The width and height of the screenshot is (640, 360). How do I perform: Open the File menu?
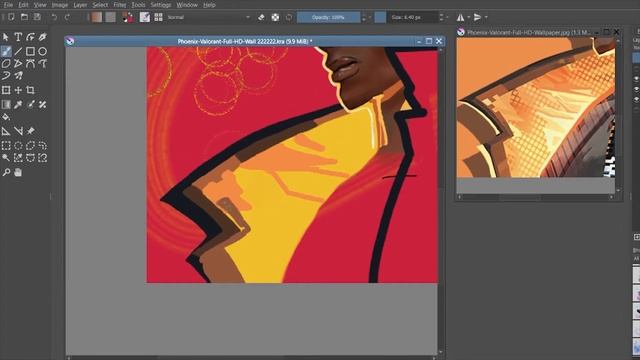point(8,5)
